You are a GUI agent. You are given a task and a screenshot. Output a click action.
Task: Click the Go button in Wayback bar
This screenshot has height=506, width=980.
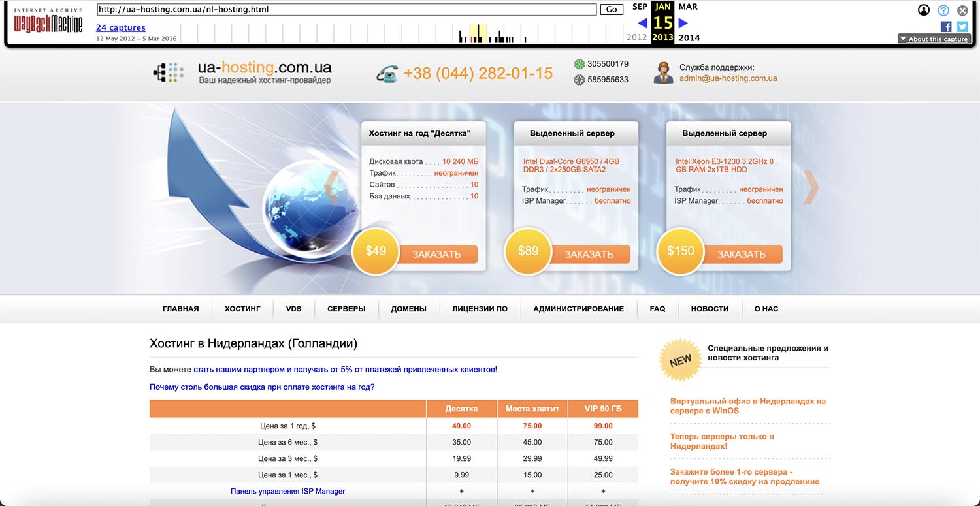[x=612, y=10]
